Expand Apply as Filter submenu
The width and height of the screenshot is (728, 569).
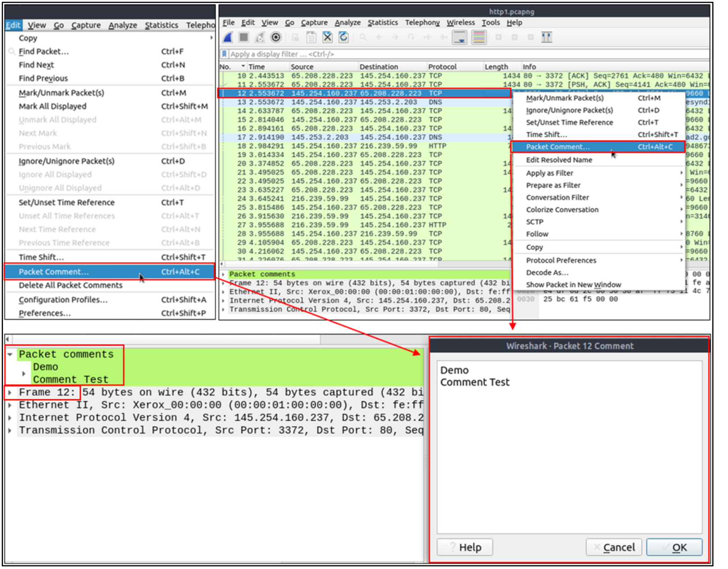pyautogui.click(x=598, y=173)
